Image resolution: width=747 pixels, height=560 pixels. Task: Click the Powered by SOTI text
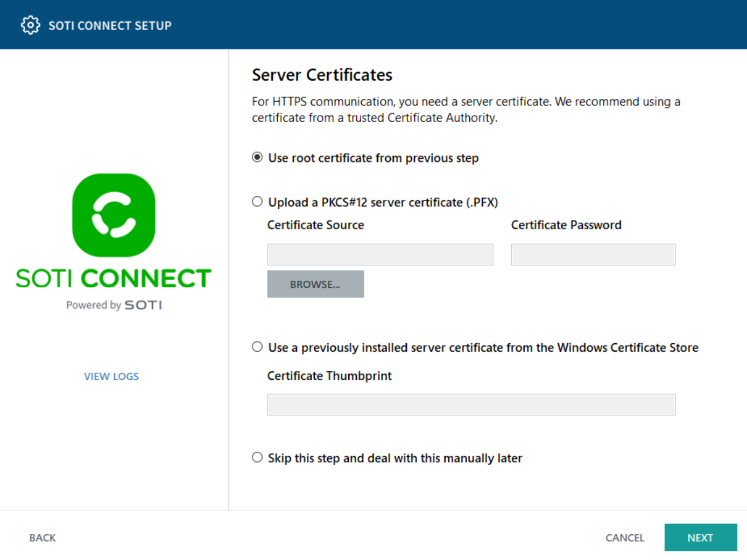pos(115,305)
